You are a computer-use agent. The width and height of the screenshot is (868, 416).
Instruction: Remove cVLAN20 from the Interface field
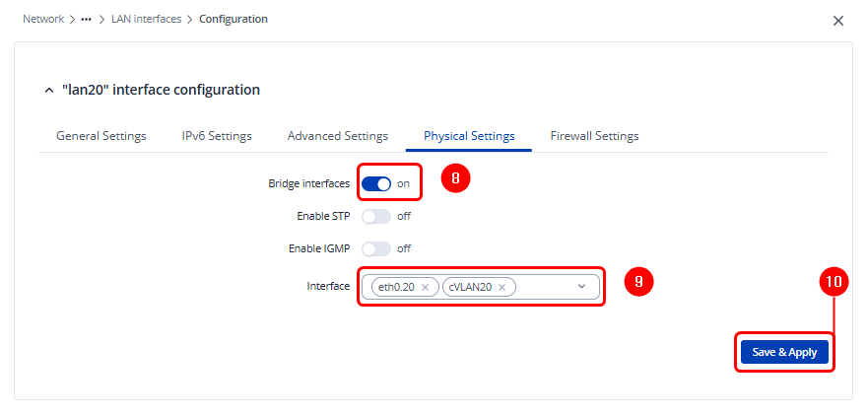click(x=501, y=287)
